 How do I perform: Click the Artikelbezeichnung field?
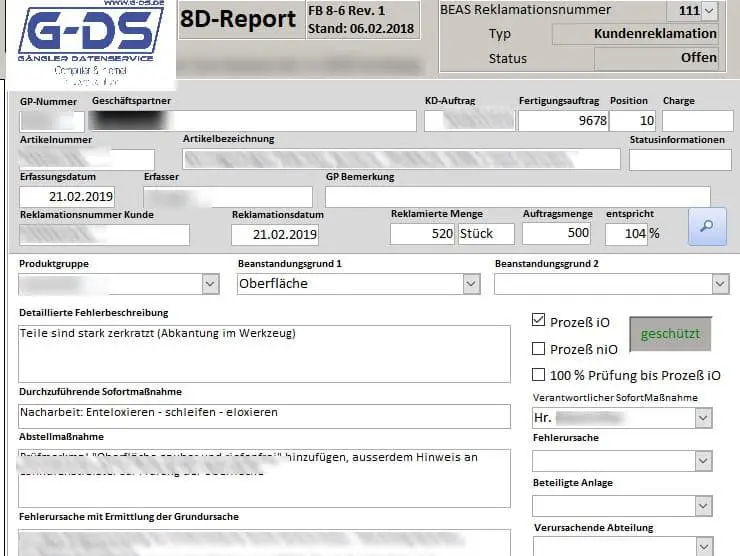[401, 159]
